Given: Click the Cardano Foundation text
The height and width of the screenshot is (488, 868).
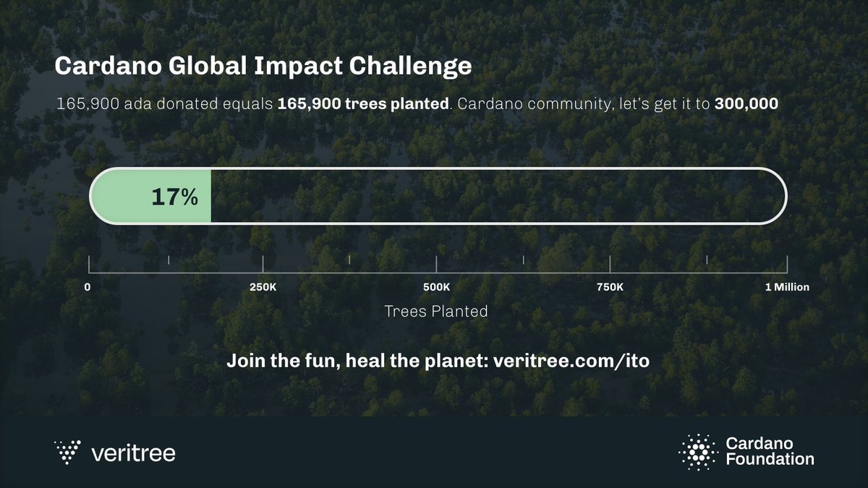Looking at the screenshot, I should [x=769, y=451].
